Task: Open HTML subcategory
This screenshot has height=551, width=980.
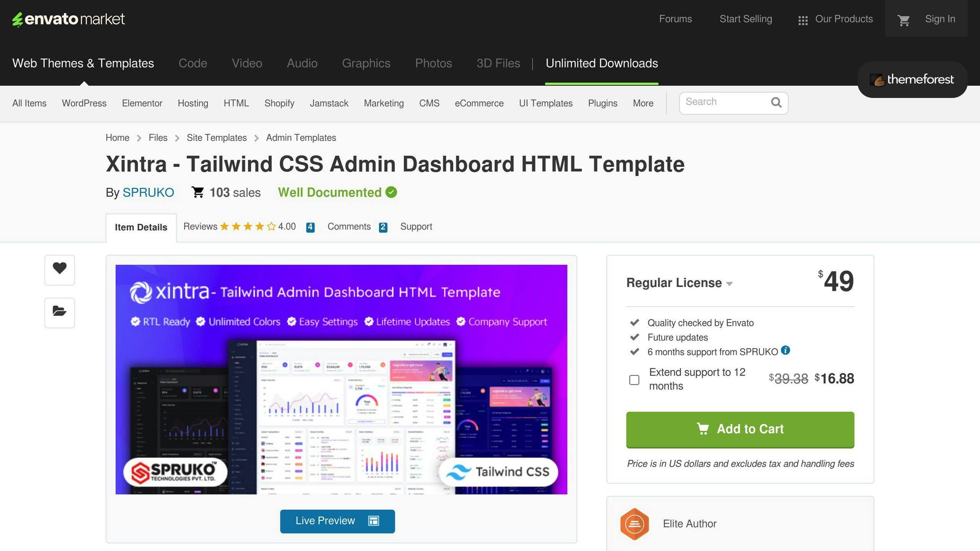Action: point(236,103)
